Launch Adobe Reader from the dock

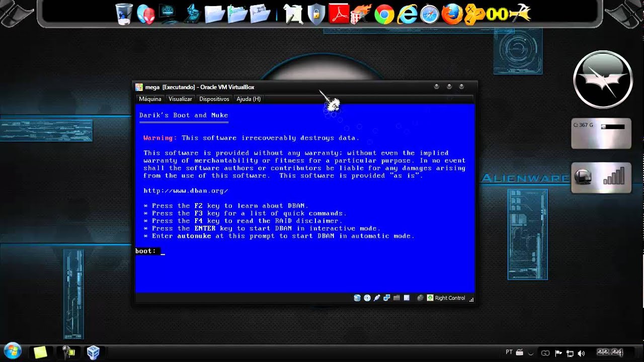pos(339,14)
